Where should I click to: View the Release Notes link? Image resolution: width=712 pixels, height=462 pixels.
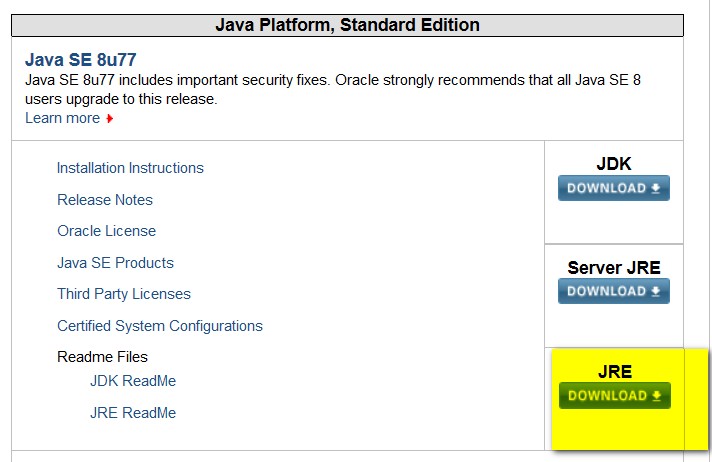click(x=105, y=200)
